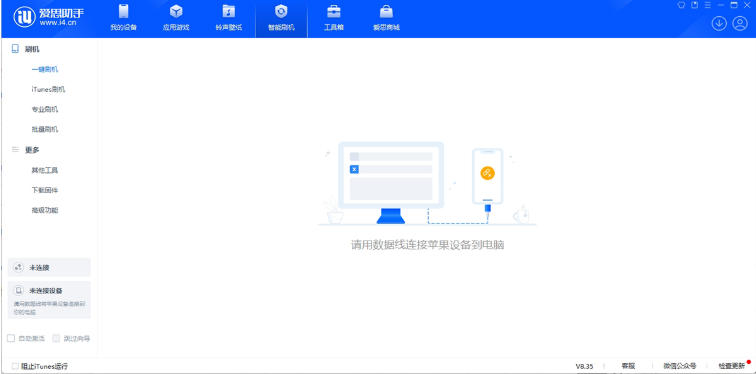Open the 爱思商城 store tab
This screenshot has width=756, height=374.
pos(386,18)
